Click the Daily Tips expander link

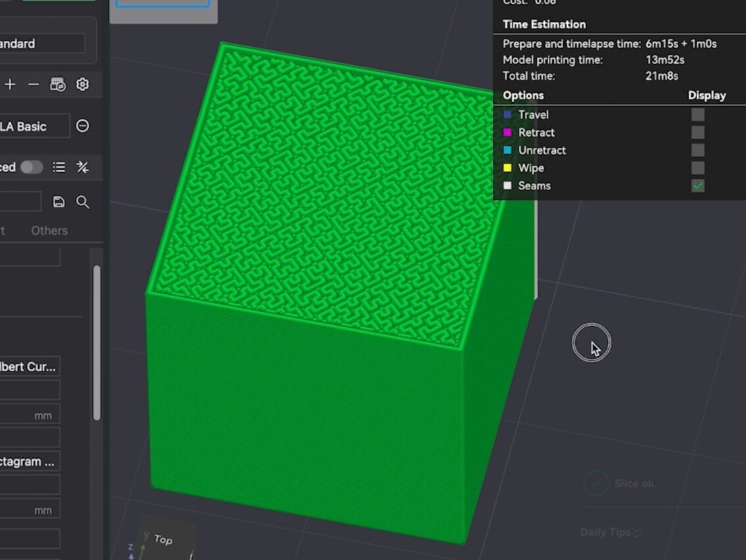tap(611, 532)
